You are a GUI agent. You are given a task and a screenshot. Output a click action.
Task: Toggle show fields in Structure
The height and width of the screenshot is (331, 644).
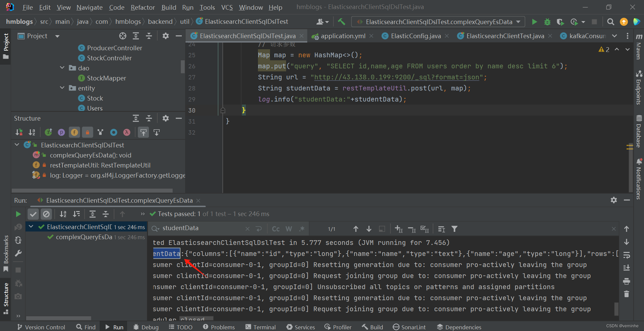(74, 132)
